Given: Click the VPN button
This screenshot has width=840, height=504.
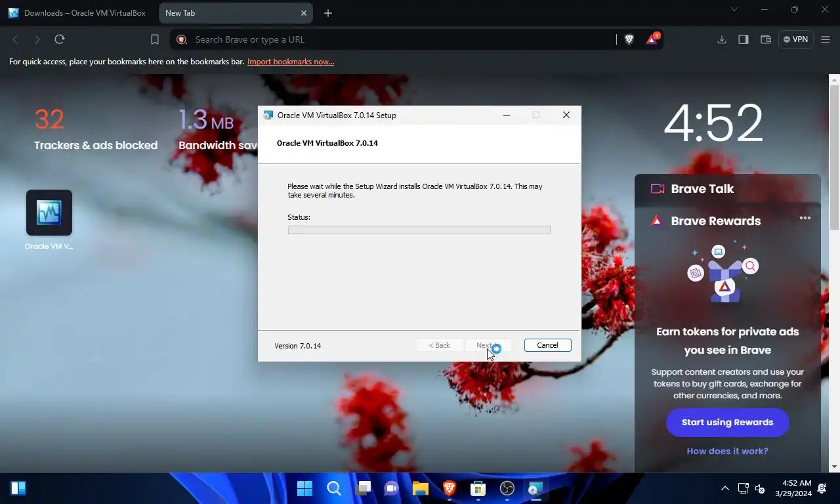Looking at the screenshot, I should pos(795,39).
